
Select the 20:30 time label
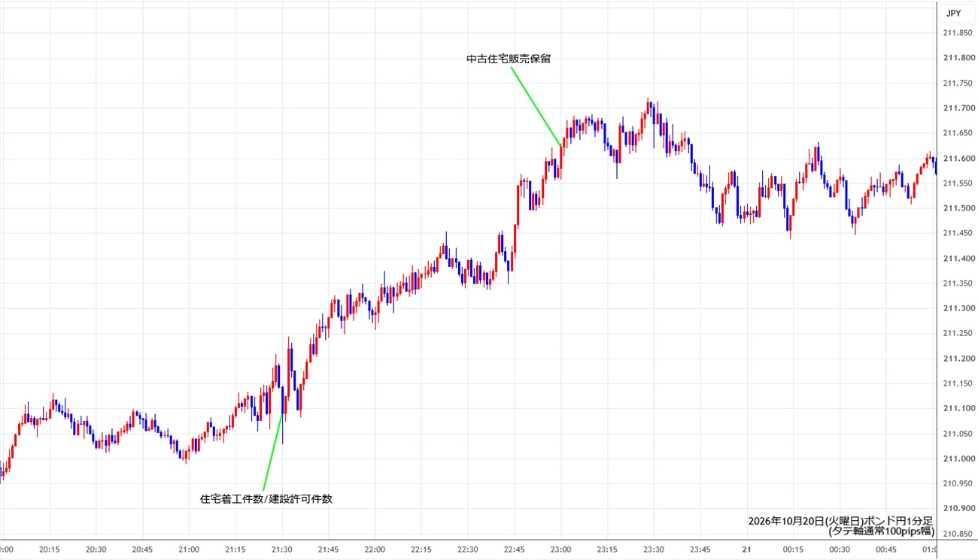(96, 549)
